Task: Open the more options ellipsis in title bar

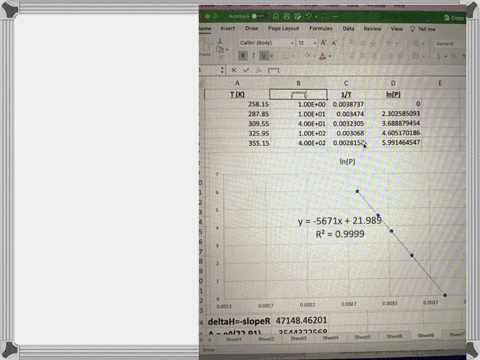Action: (335, 16)
